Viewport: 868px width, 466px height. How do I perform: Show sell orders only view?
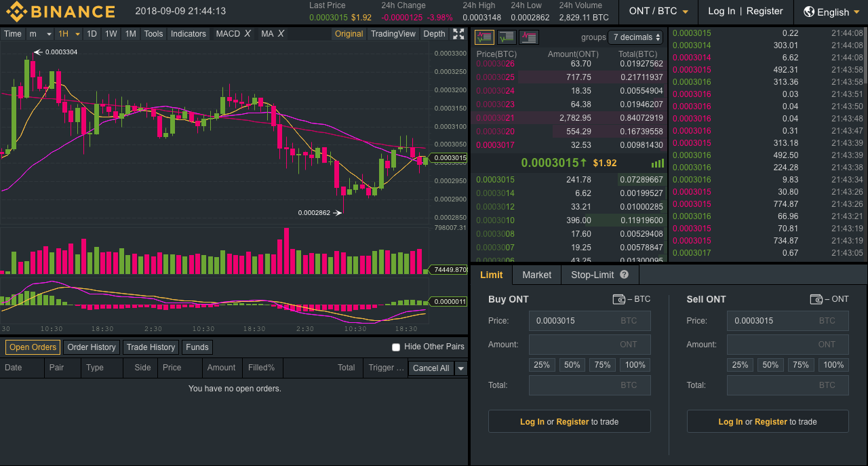tap(529, 37)
